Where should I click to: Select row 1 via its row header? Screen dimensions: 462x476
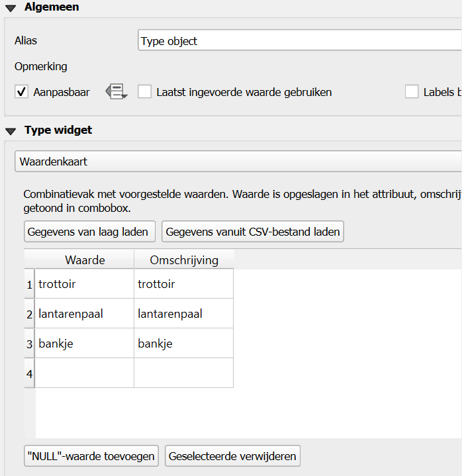point(29,285)
